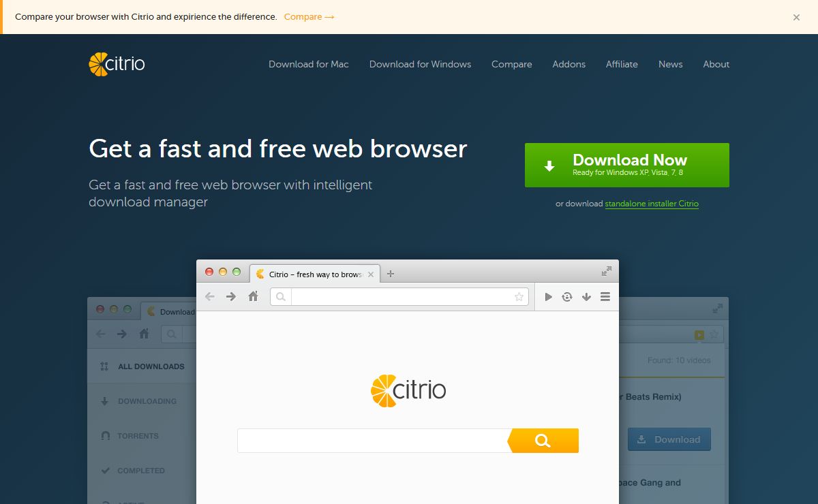Click the bookmark star in address bar
This screenshot has height=504, width=818.
(x=519, y=296)
